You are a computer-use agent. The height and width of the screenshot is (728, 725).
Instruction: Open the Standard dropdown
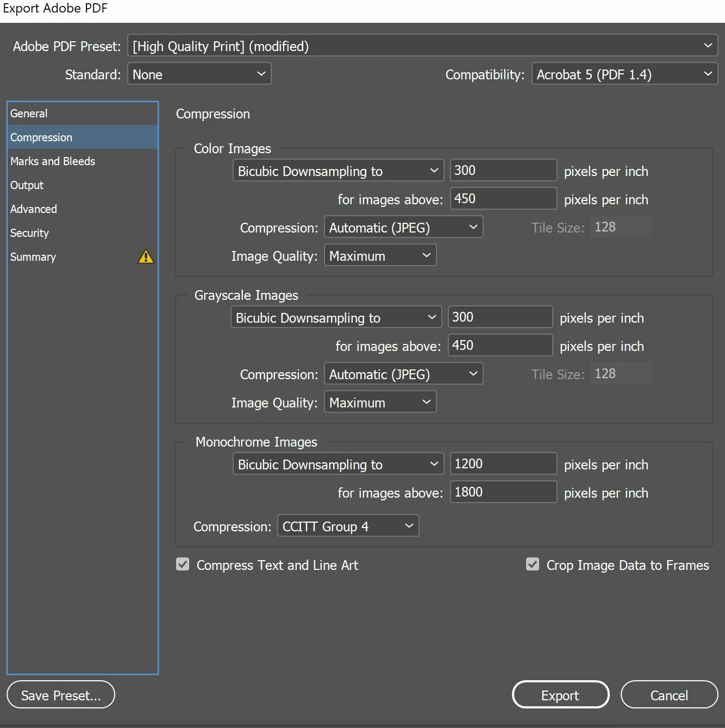pos(199,74)
